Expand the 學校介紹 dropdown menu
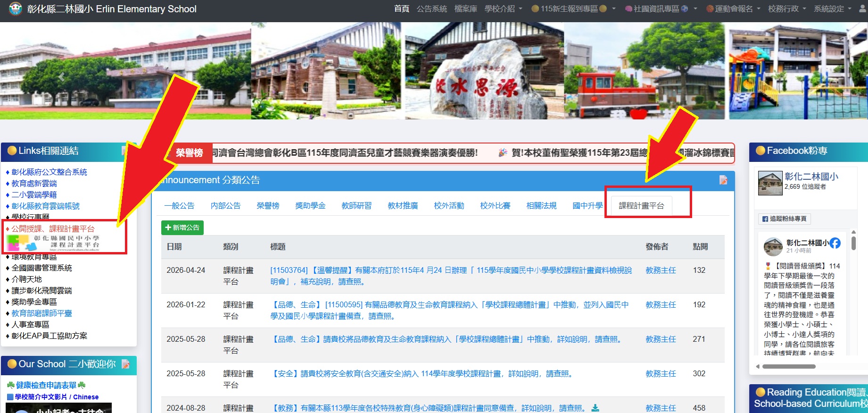Viewport: 868px width, 413px height. 504,9
